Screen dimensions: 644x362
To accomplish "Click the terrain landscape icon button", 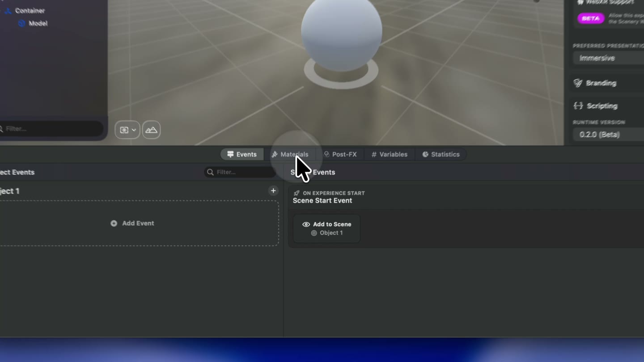I will (x=151, y=130).
